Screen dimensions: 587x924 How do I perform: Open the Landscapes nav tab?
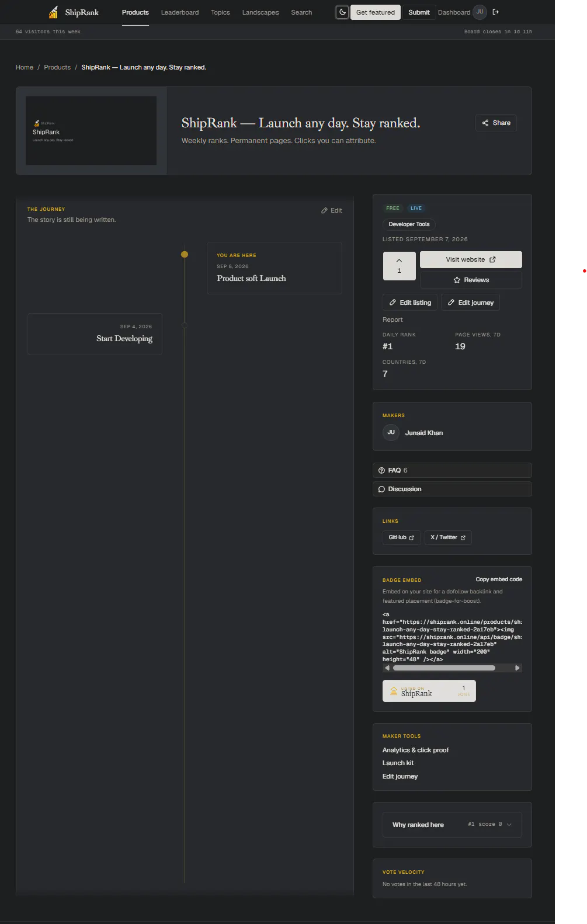click(x=260, y=12)
